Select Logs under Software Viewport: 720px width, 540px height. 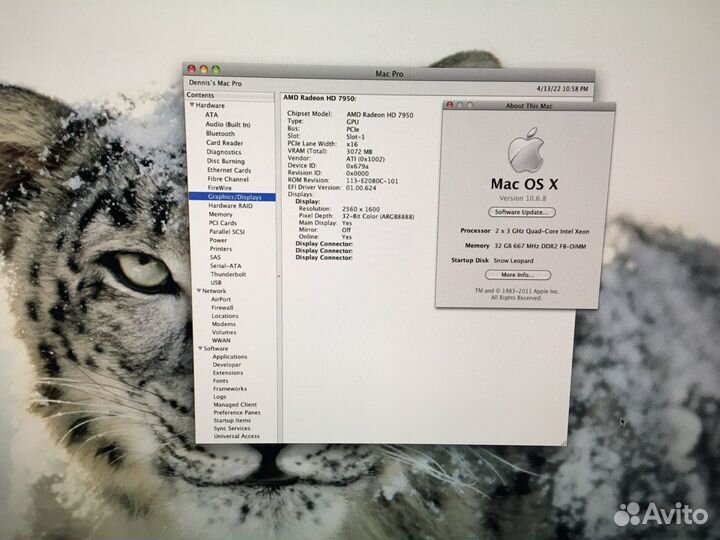tap(219, 397)
